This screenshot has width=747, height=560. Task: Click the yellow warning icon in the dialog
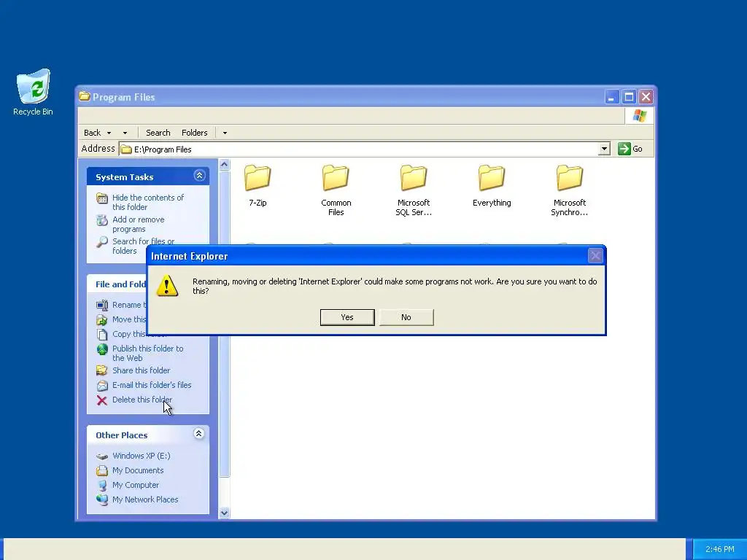[167, 286]
